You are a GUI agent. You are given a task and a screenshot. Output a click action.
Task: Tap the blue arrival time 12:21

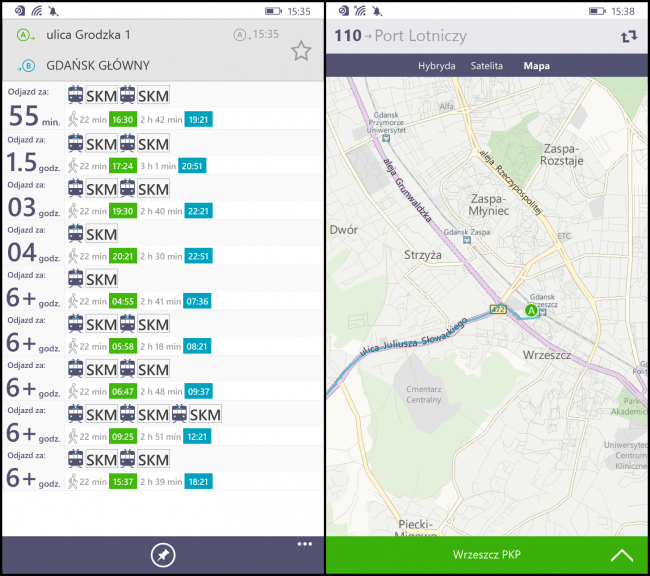[x=197, y=437]
